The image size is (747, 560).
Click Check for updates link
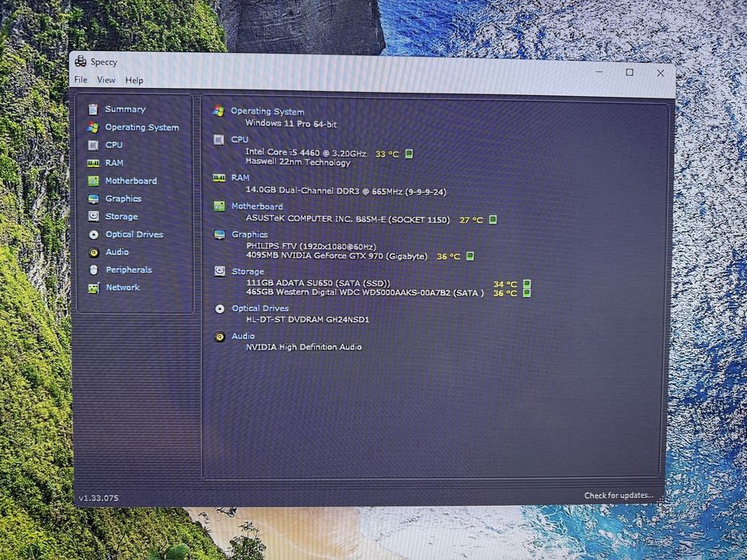click(x=619, y=495)
